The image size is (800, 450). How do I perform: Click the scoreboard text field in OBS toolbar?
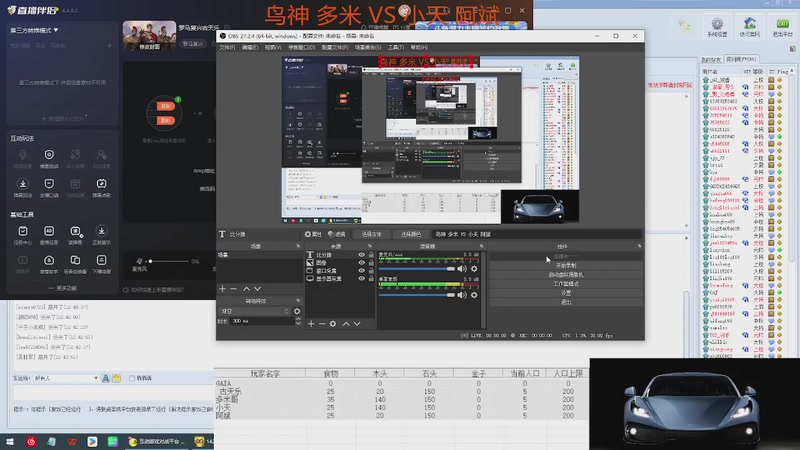537,234
